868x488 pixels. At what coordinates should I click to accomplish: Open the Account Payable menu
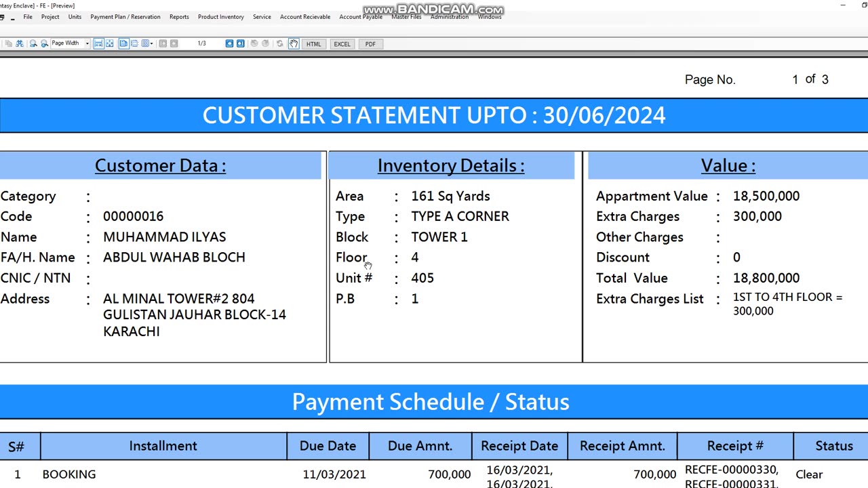pos(361,17)
